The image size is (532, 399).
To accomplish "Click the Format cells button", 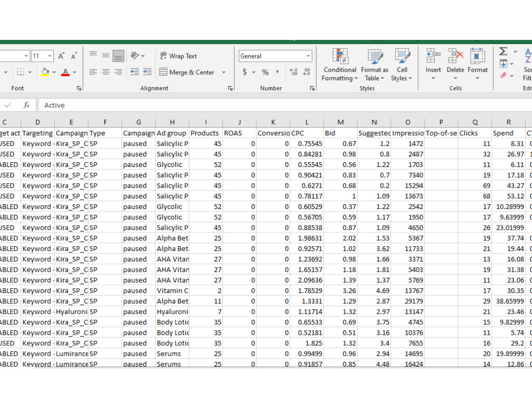I will 477,64.
